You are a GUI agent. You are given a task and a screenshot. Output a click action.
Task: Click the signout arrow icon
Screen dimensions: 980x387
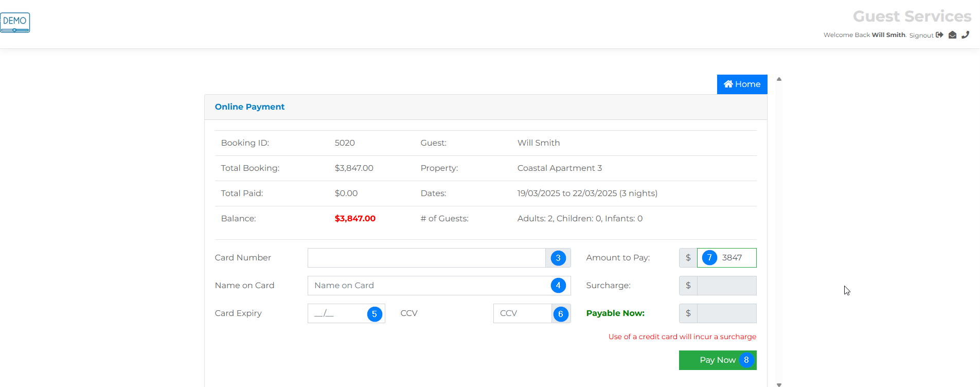(939, 35)
